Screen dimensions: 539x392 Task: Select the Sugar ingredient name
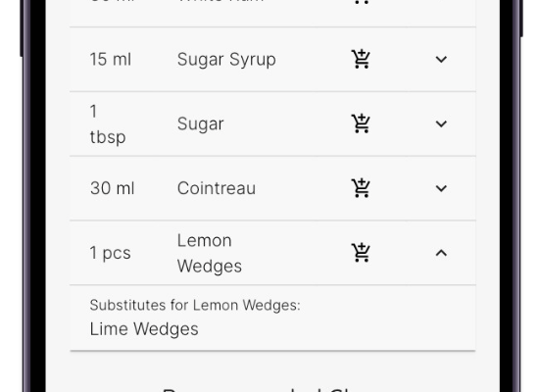pyautogui.click(x=200, y=123)
